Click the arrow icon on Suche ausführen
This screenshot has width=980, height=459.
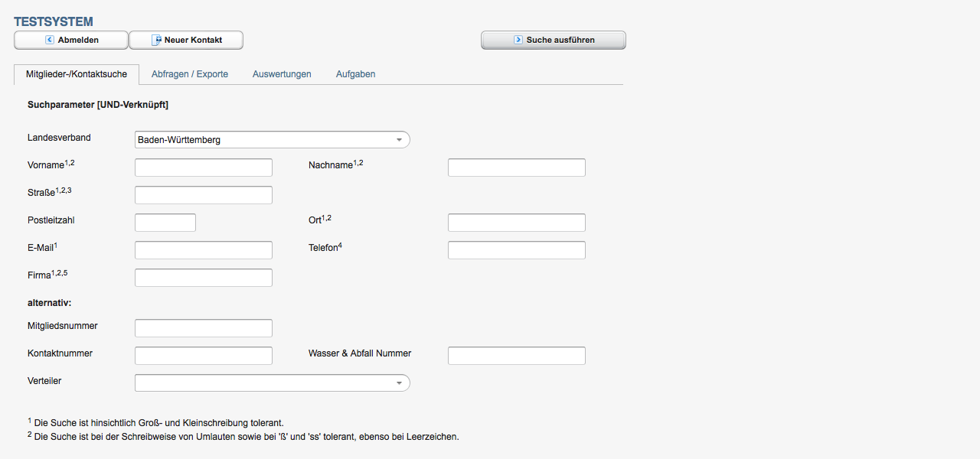pos(518,40)
